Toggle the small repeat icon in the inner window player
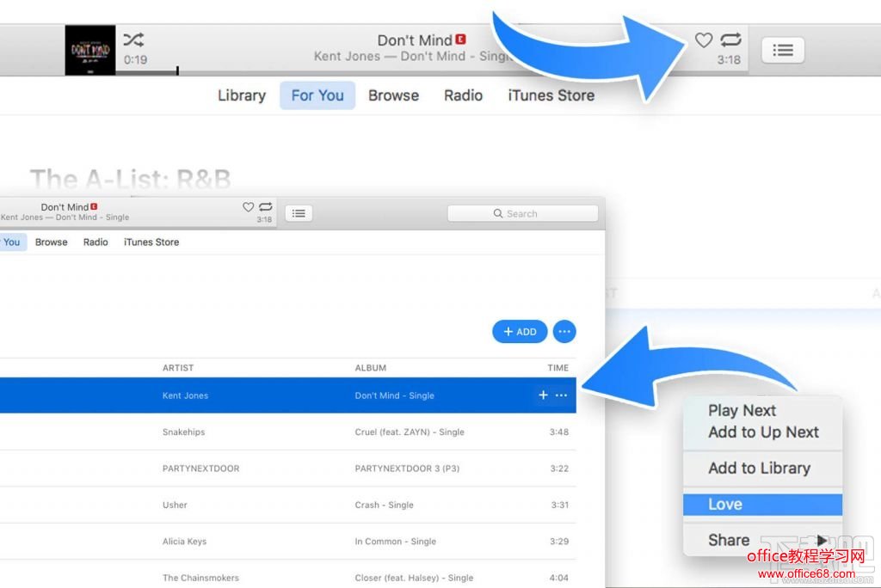881x588 pixels. click(266, 206)
